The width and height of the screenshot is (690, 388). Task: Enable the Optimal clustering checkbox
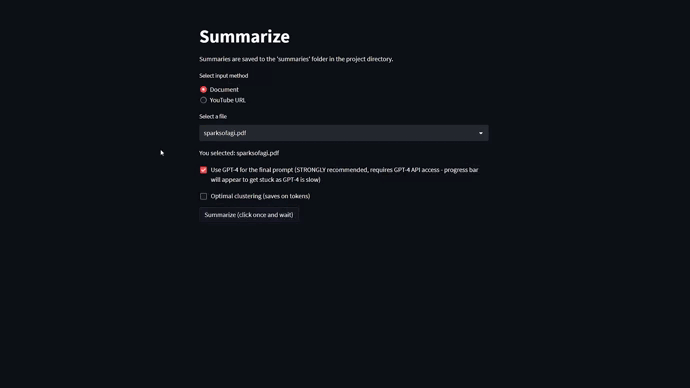point(203,196)
